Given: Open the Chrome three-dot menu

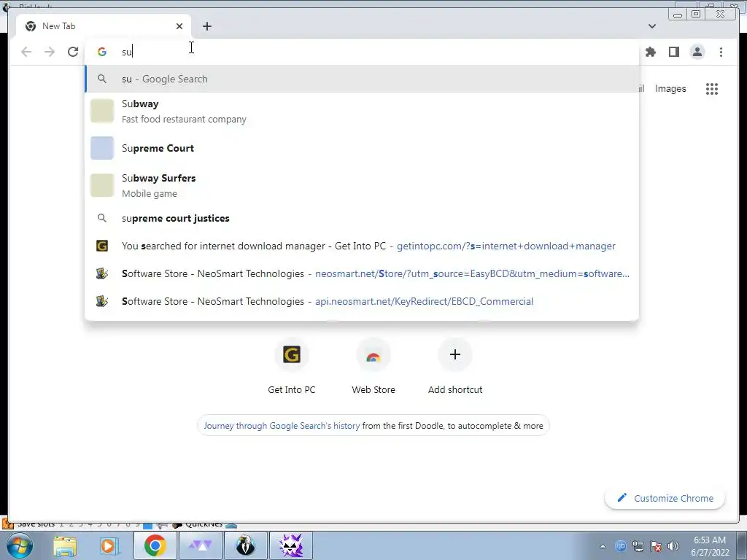Looking at the screenshot, I should tap(721, 52).
